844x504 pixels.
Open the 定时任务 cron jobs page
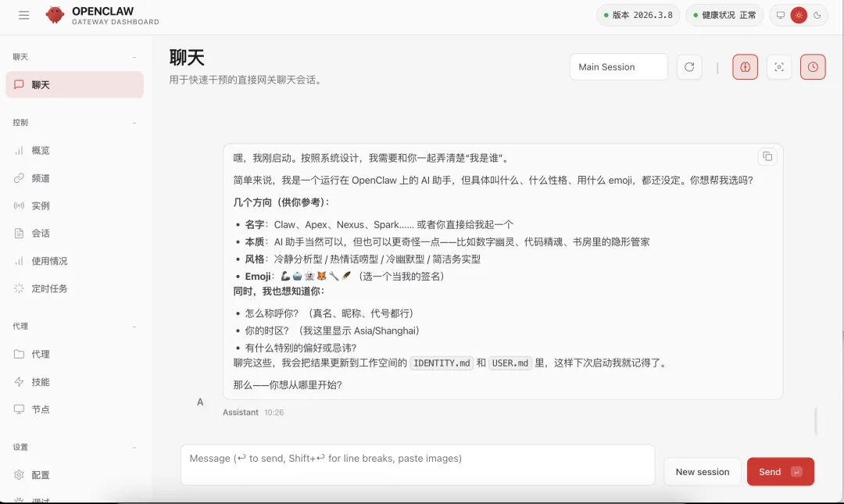75,288
